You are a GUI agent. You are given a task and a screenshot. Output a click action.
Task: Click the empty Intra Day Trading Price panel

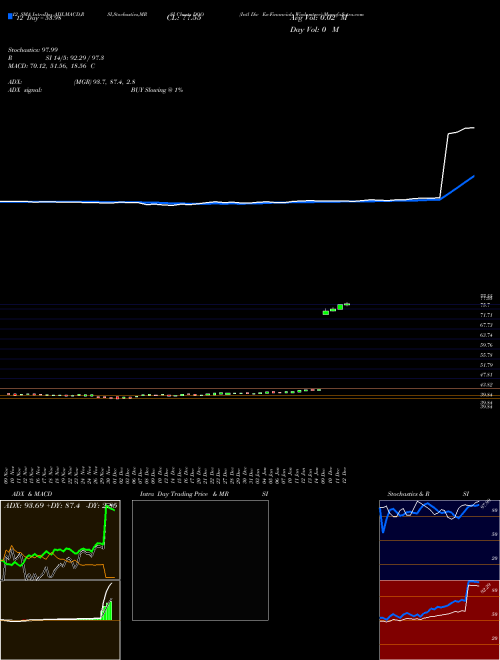[200, 560]
